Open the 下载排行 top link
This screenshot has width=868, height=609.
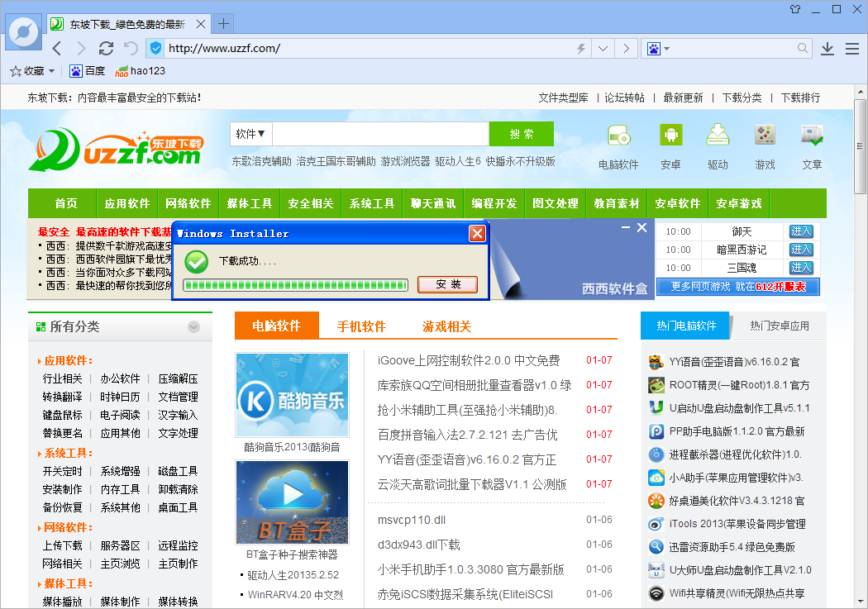pyautogui.click(x=800, y=98)
